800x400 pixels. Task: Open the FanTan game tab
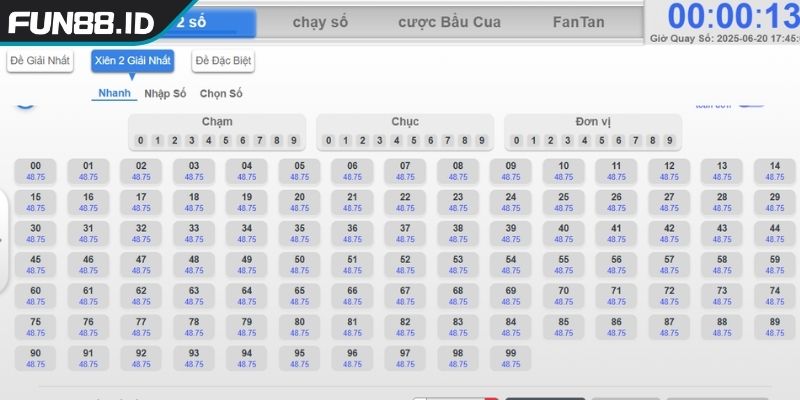coord(578,22)
